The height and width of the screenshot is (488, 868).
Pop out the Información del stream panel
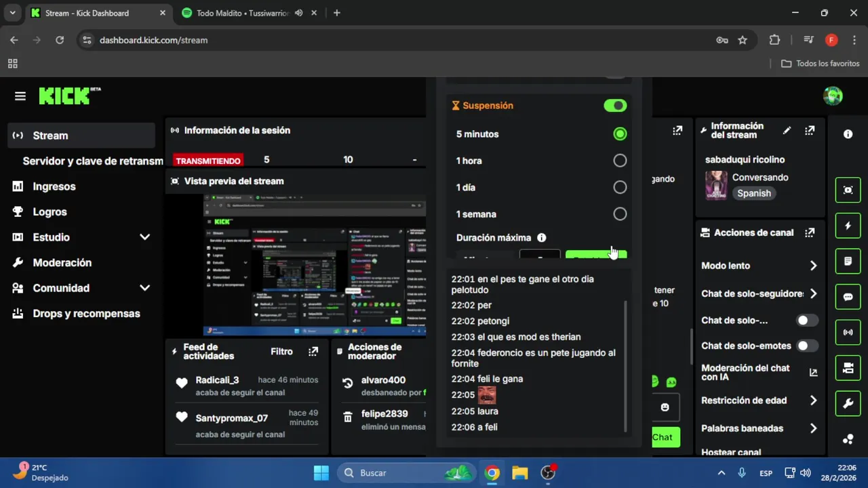[810, 130]
